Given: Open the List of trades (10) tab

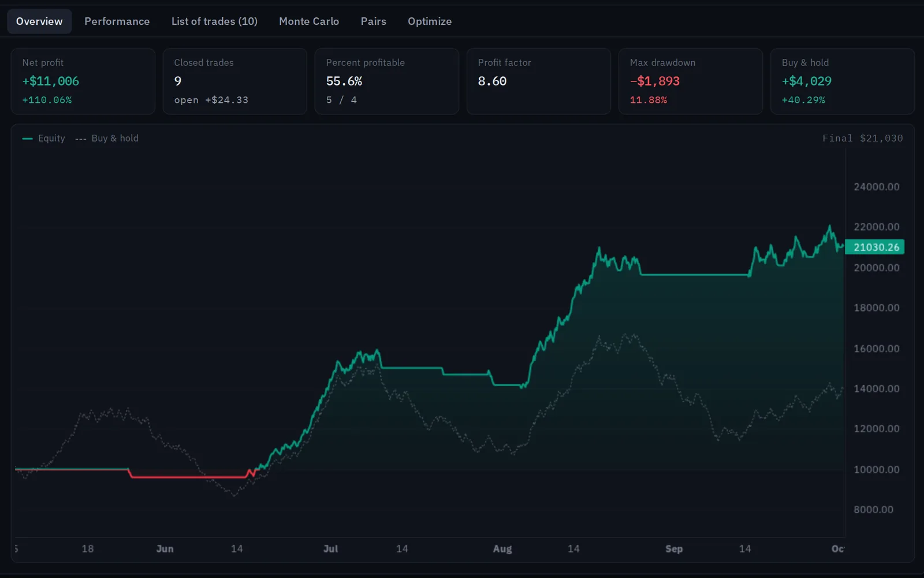Looking at the screenshot, I should (214, 21).
